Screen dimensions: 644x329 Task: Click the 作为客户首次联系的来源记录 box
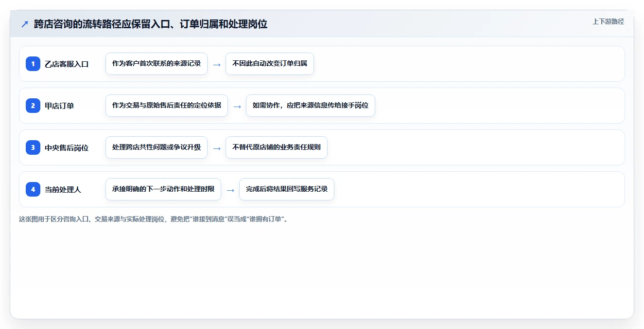[157, 64]
